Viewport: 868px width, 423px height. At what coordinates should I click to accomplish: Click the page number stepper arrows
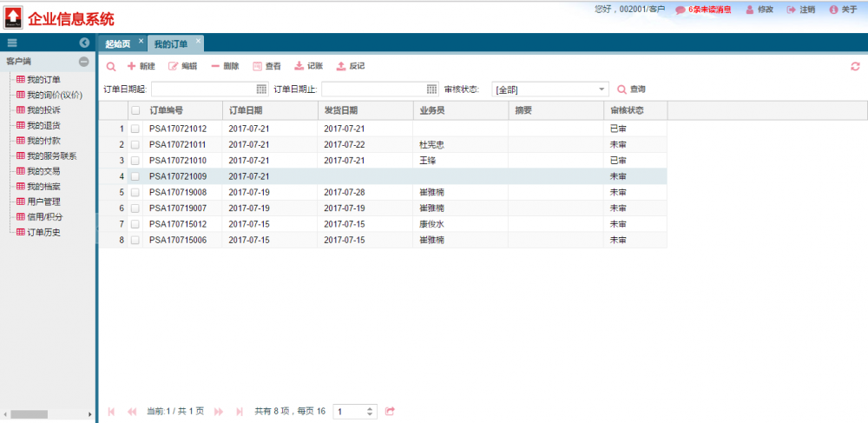pos(371,411)
